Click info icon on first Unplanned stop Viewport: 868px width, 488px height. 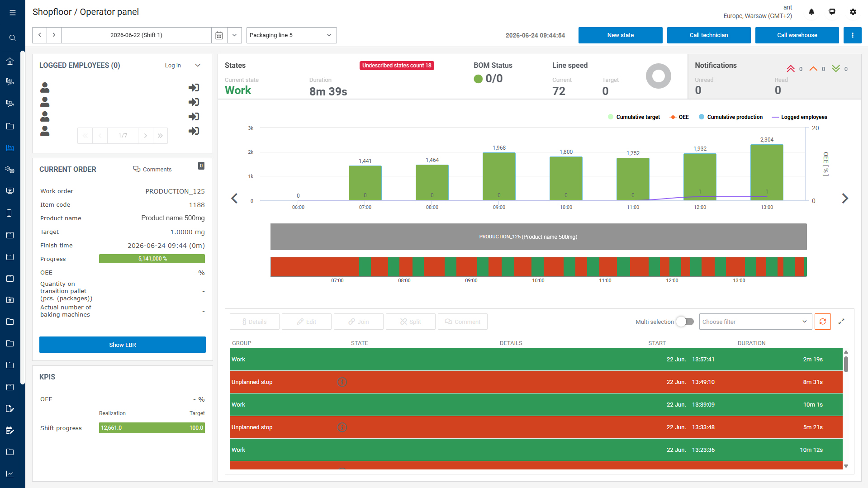click(342, 382)
